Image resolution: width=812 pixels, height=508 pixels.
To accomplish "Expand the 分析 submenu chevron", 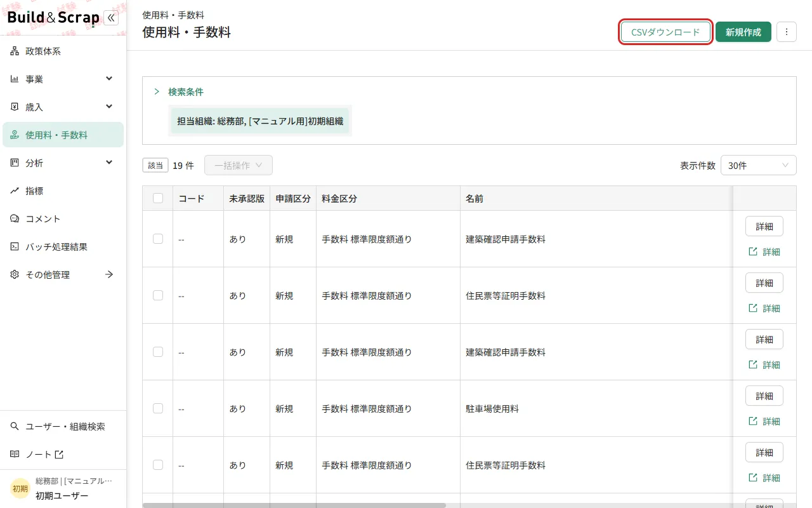I will [109, 163].
